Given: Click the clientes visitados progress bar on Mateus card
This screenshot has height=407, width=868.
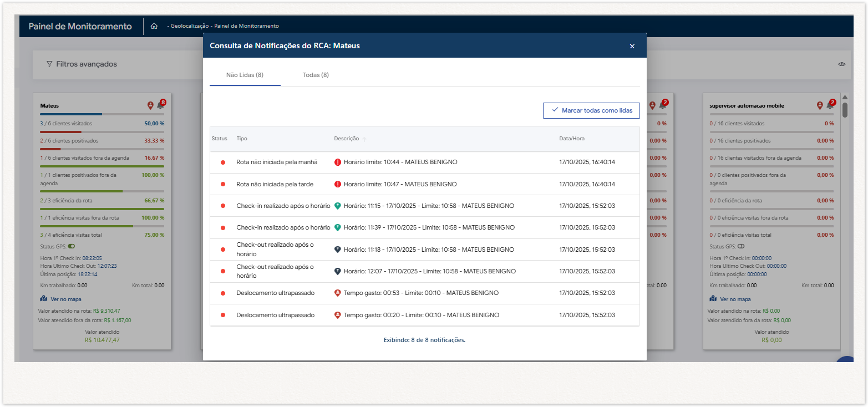Looking at the screenshot, I should click(x=102, y=114).
